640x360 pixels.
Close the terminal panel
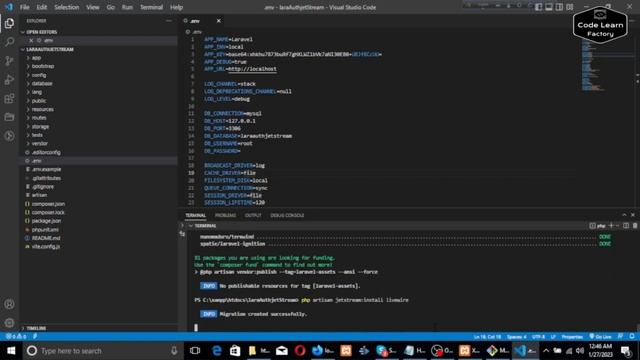(633, 215)
